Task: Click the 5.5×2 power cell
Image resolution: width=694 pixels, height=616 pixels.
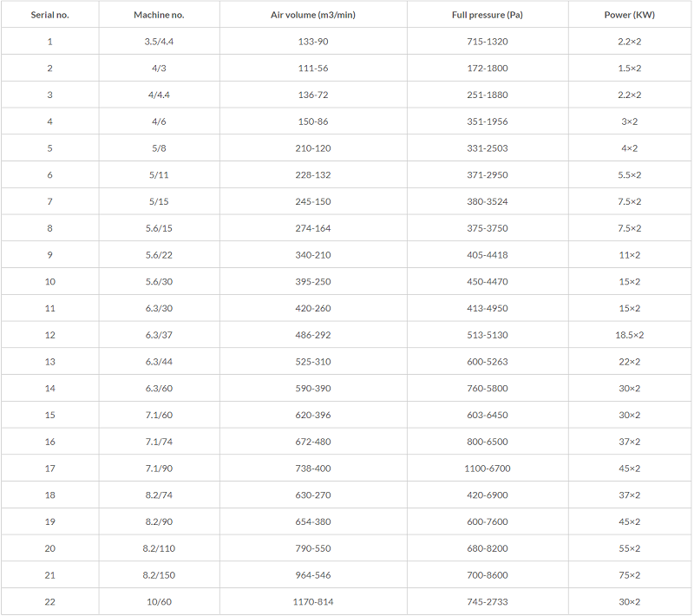Action: [x=630, y=174]
